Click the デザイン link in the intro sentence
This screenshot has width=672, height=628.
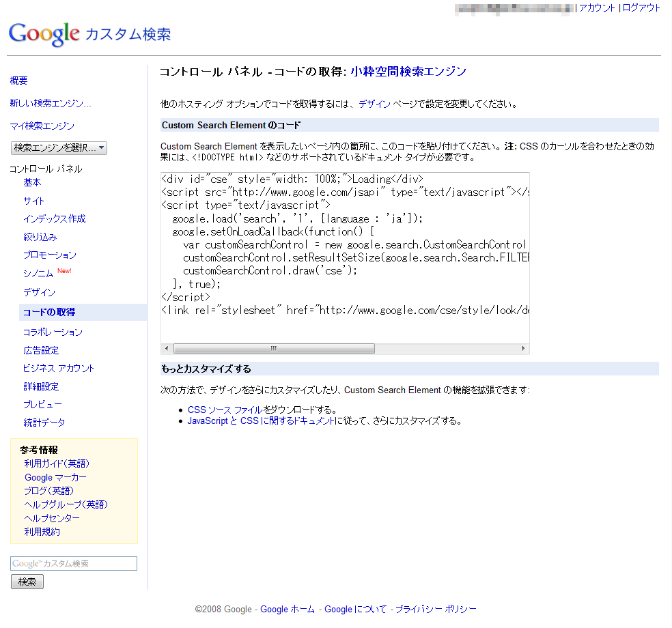(374, 104)
